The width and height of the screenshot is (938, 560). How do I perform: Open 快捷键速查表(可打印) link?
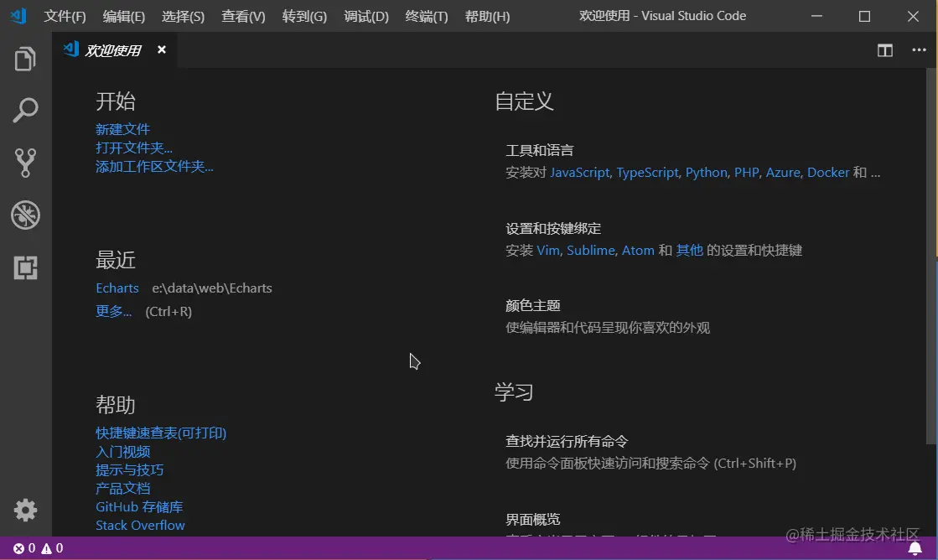[x=161, y=433]
